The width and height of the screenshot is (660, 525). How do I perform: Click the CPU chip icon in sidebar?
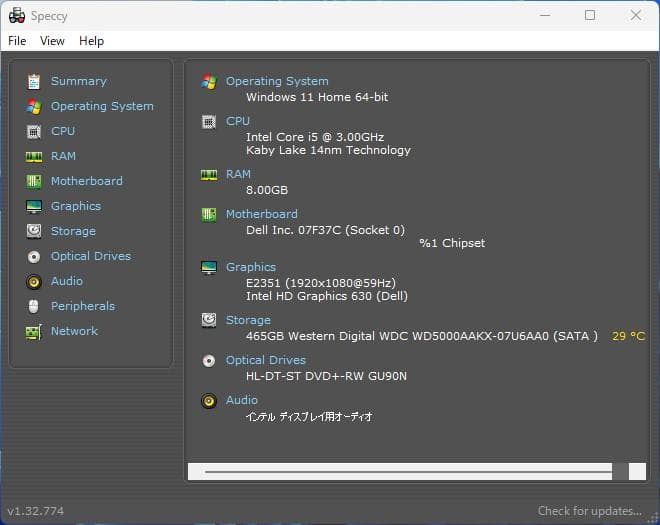pos(34,132)
